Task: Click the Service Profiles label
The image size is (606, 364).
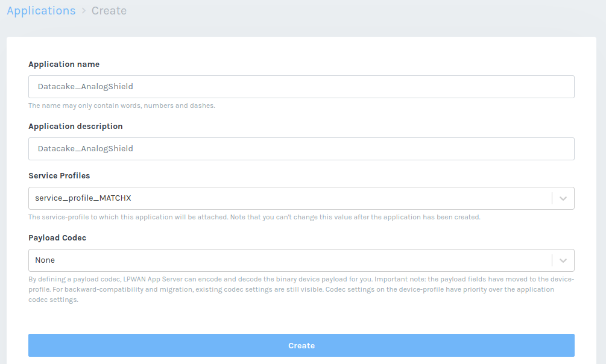Action: [x=59, y=176]
